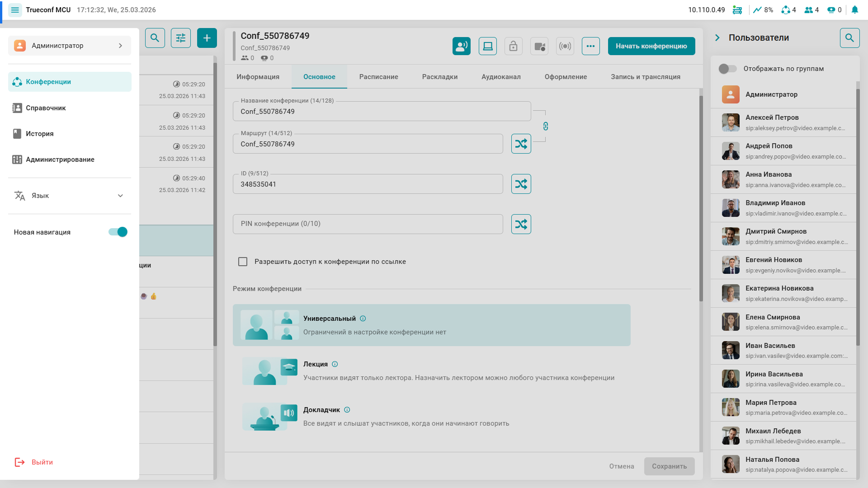Image resolution: width=868 pixels, height=488 pixels.
Task: Switch to the Запись и трансляция tab
Action: (x=646, y=77)
